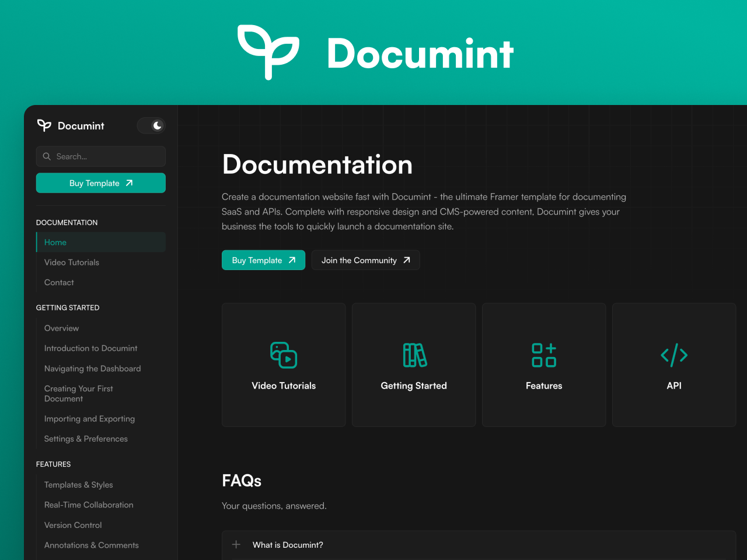Open Video Tutorials in the sidebar

pyautogui.click(x=72, y=262)
